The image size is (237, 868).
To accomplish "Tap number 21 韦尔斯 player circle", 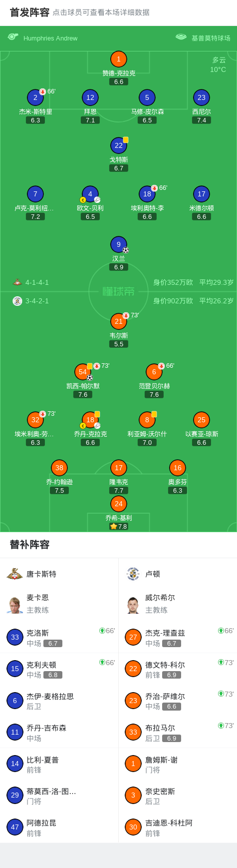I will coord(118,321).
